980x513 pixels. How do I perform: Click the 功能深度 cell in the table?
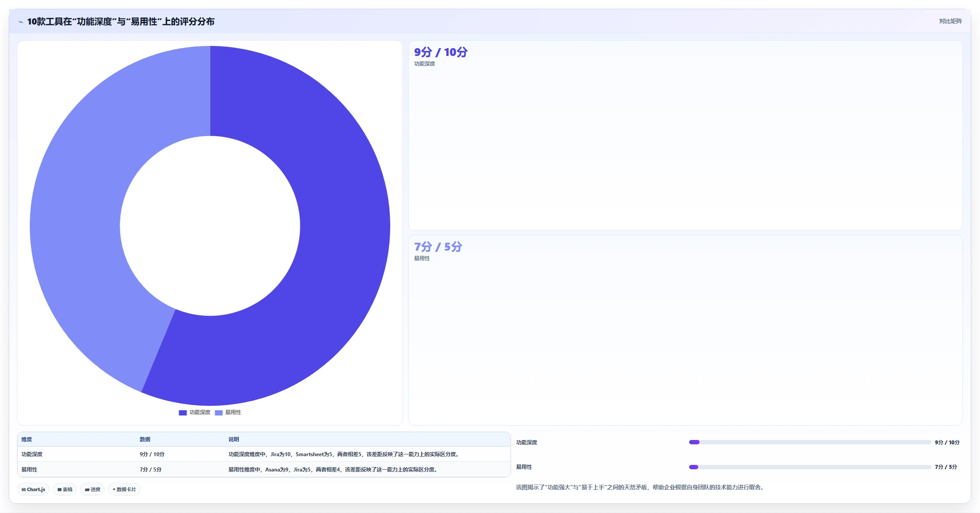(x=32, y=454)
